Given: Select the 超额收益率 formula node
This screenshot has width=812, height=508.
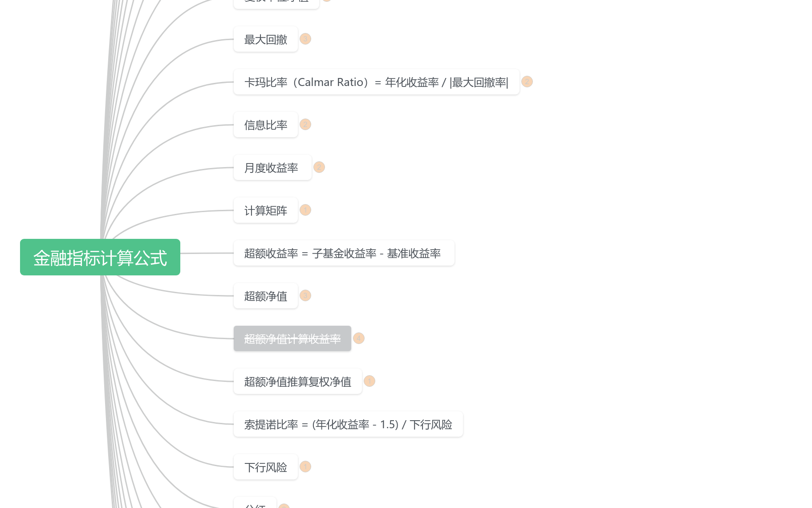Looking at the screenshot, I should (344, 253).
